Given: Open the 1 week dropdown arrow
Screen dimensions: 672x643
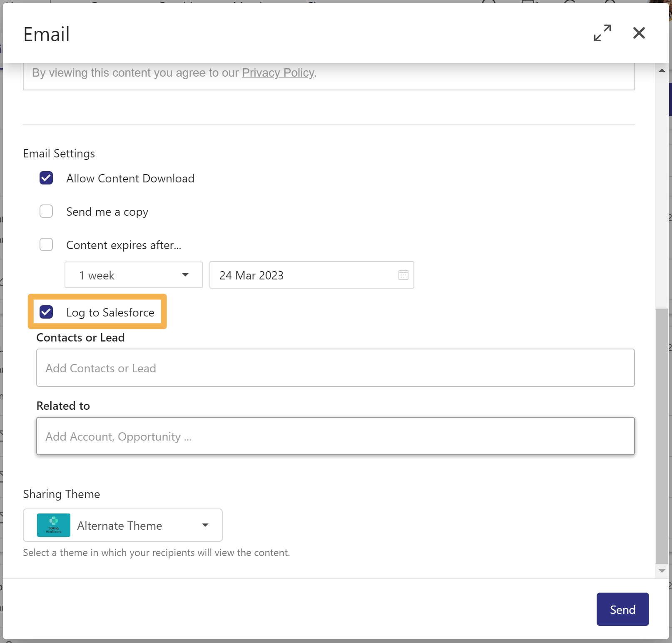Looking at the screenshot, I should point(184,275).
